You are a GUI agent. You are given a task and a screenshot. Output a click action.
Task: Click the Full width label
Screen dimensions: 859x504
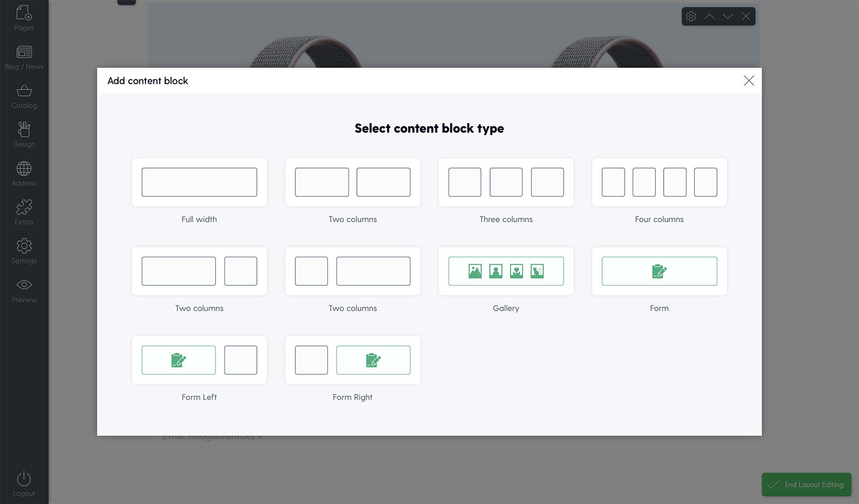click(199, 219)
